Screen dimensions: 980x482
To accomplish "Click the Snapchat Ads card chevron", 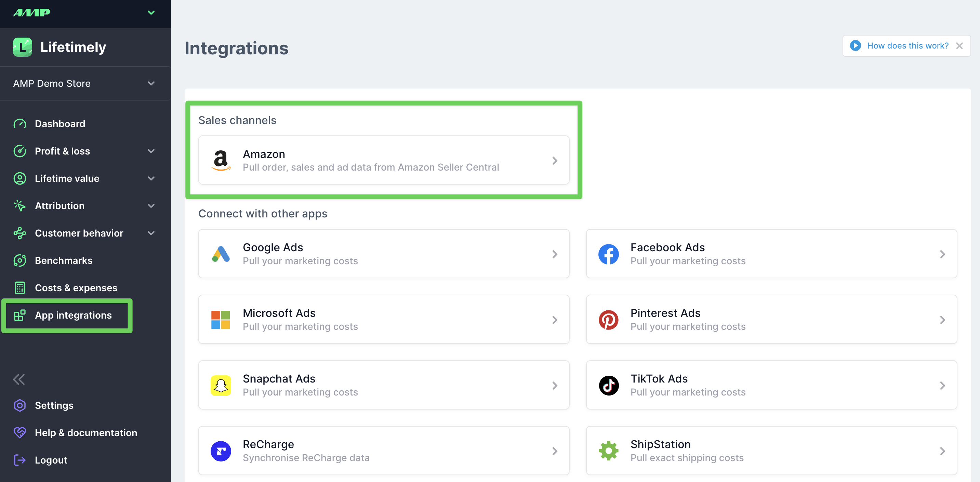I will tap(555, 385).
